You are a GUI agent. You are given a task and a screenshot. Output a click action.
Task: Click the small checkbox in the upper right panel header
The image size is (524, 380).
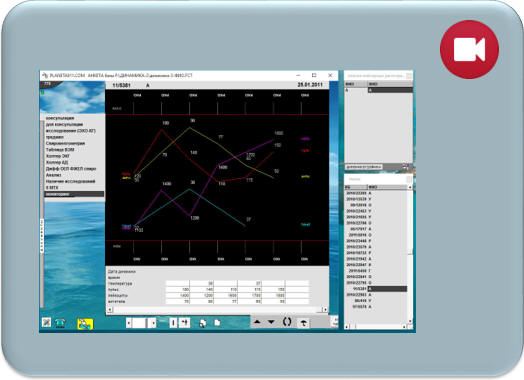tap(409, 76)
